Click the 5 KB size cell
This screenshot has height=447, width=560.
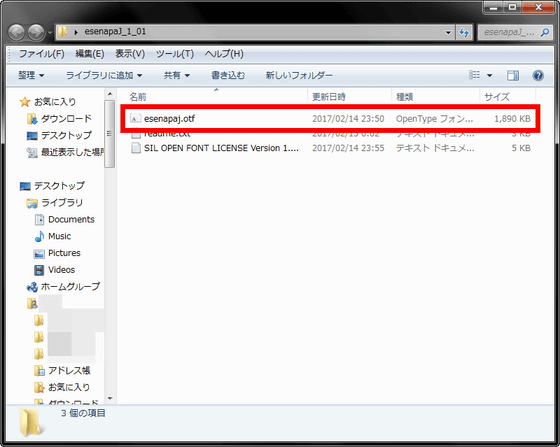click(x=521, y=148)
